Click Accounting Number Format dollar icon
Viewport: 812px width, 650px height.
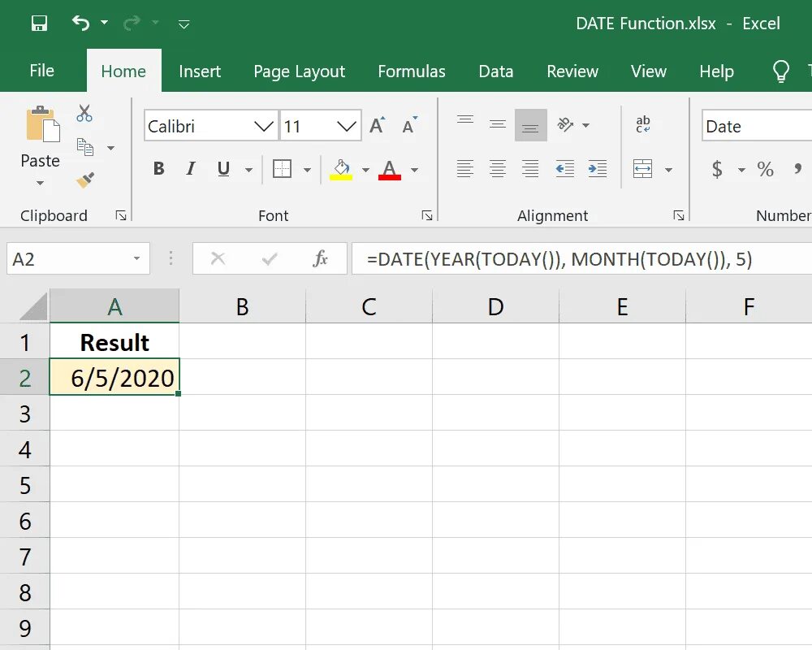717,169
